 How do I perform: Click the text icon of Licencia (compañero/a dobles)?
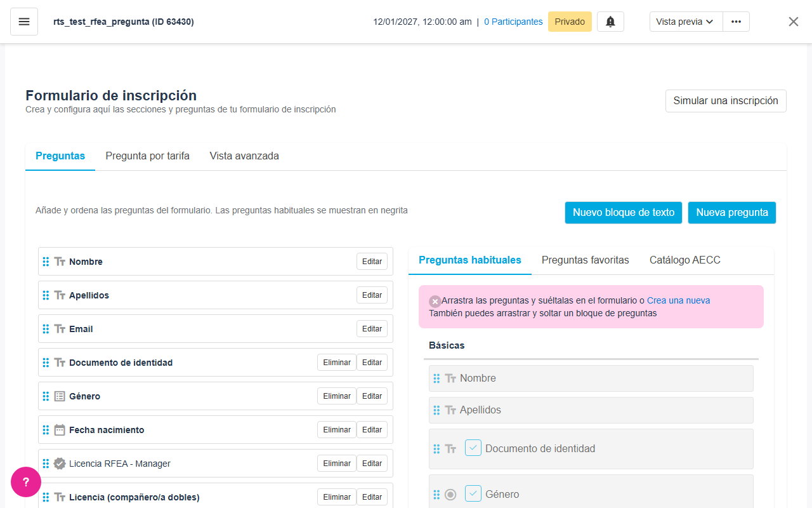(x=60, y=497)
